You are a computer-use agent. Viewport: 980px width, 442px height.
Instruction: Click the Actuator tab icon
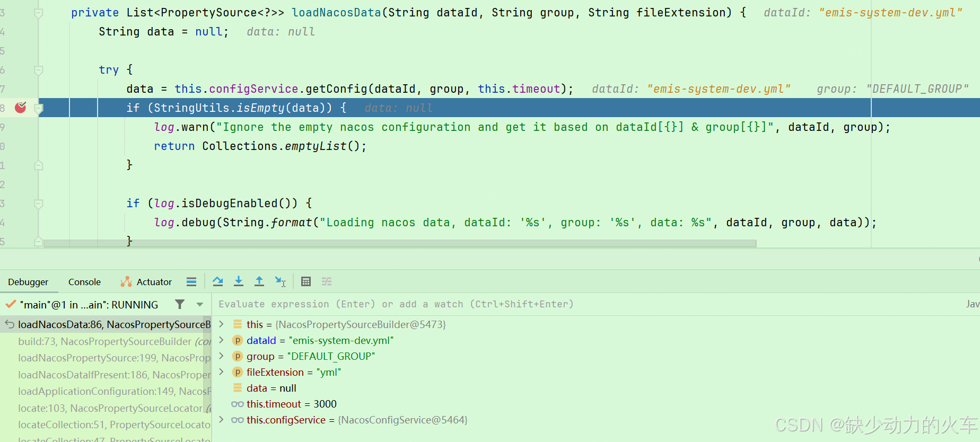126,281
